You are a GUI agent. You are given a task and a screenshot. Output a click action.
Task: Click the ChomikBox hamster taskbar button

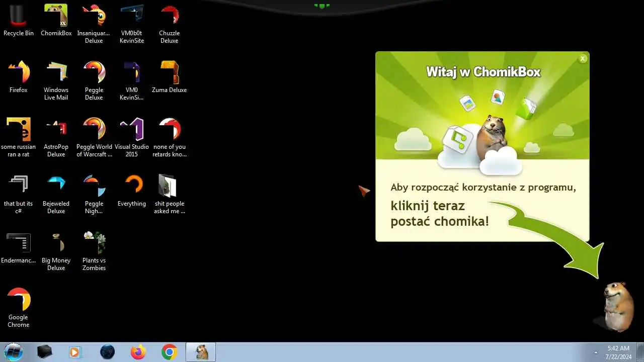pyautogui.click(x=201, y=352)
